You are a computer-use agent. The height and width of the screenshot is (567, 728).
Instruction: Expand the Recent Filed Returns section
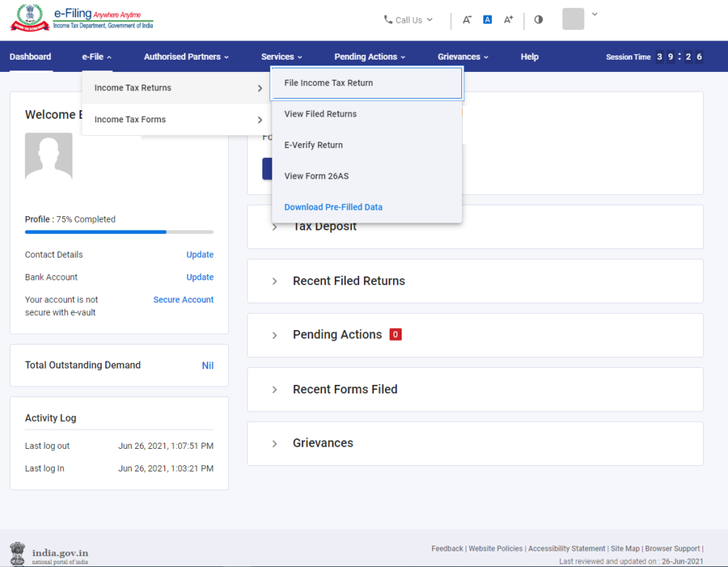pyautogui.click(x=274, y=280)
